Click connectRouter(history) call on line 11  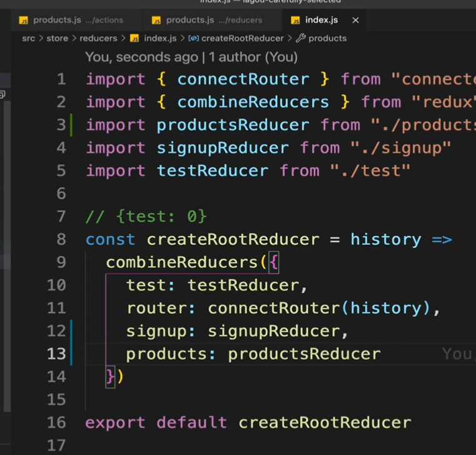(319, 308)
